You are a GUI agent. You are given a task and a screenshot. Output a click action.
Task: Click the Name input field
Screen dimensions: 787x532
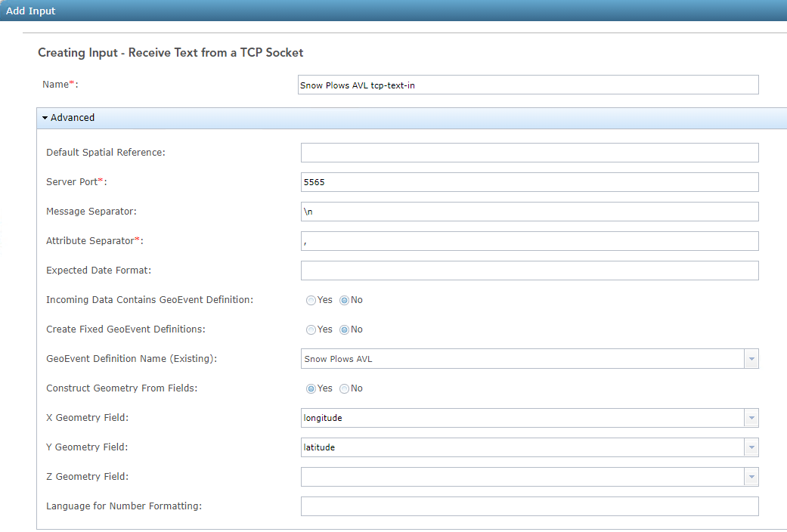(x=528, y=85)
